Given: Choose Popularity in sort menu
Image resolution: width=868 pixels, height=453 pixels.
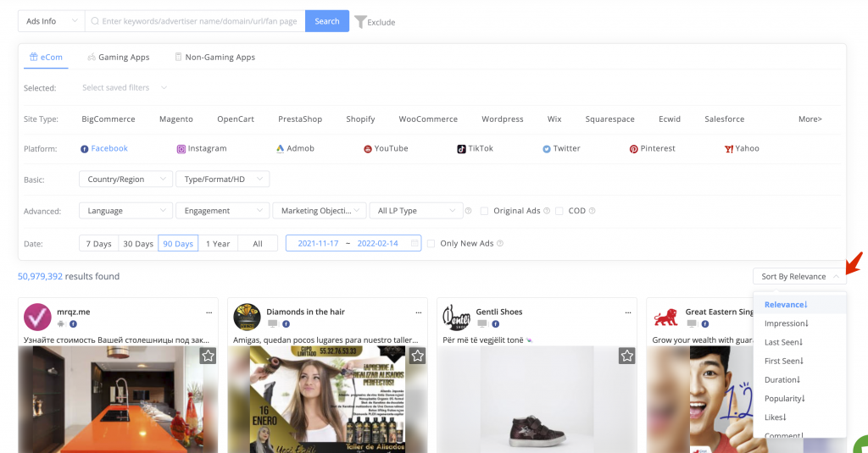Looking at the screenshot, I should [x=799, y=399].
